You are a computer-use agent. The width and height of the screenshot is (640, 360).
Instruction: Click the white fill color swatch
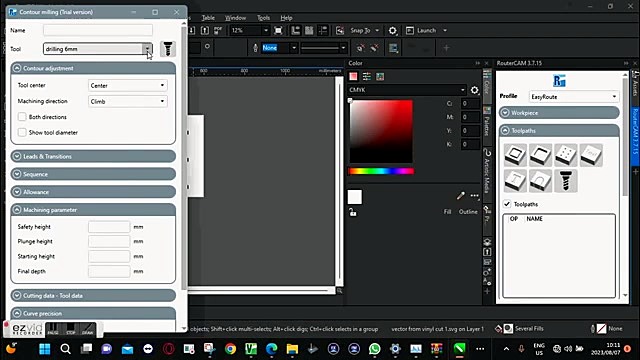coord(355,197)
